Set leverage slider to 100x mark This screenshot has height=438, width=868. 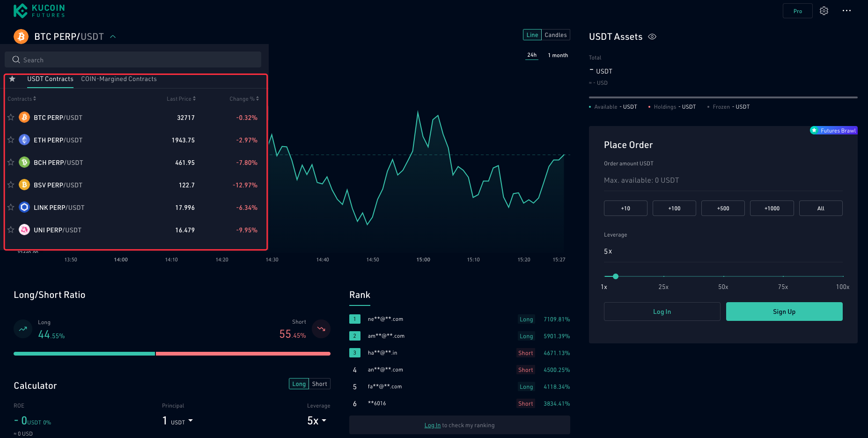pyautogui.click(x=843, y=276)
